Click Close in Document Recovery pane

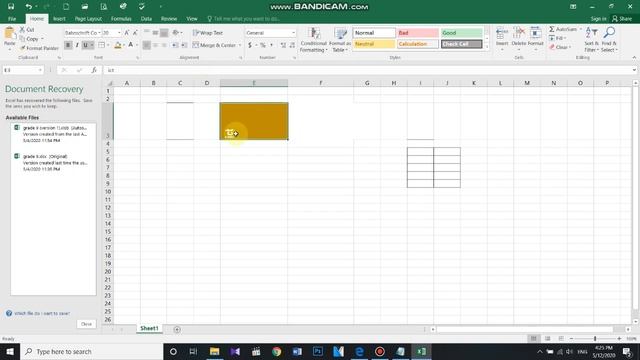click(x=86, y=324)
